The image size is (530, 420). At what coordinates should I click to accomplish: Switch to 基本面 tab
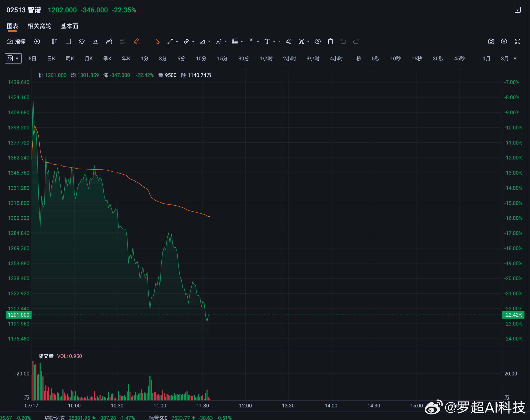(69, 26)
